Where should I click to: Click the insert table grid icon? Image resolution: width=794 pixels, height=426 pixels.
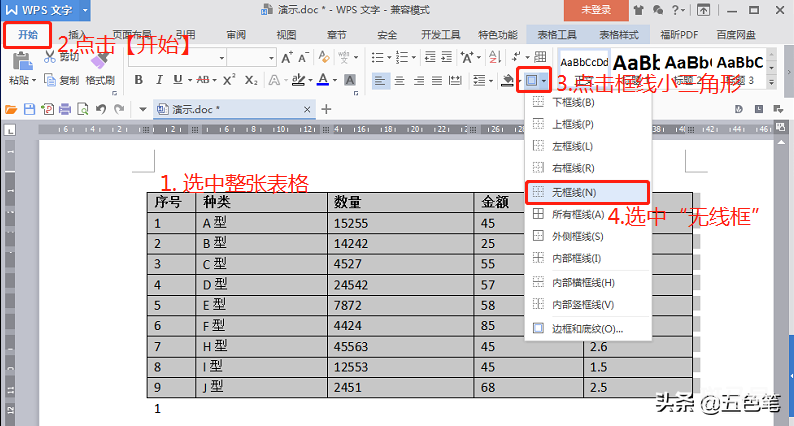[540, 56]
